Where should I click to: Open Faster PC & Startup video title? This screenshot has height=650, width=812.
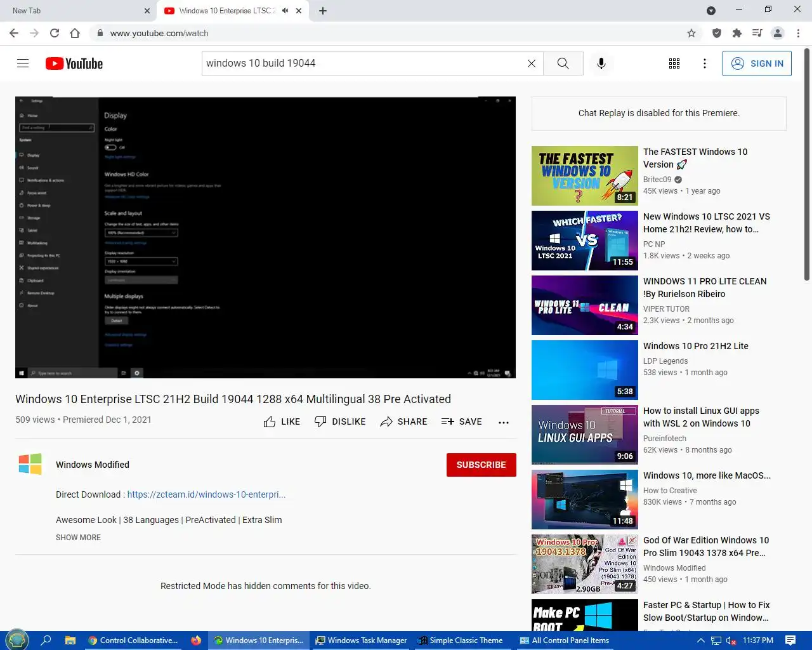(706, 611)
